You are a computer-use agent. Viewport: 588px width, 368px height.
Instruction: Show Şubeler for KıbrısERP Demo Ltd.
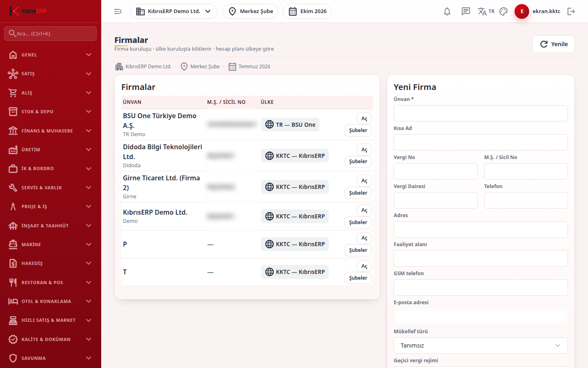[x=358, y=222]
